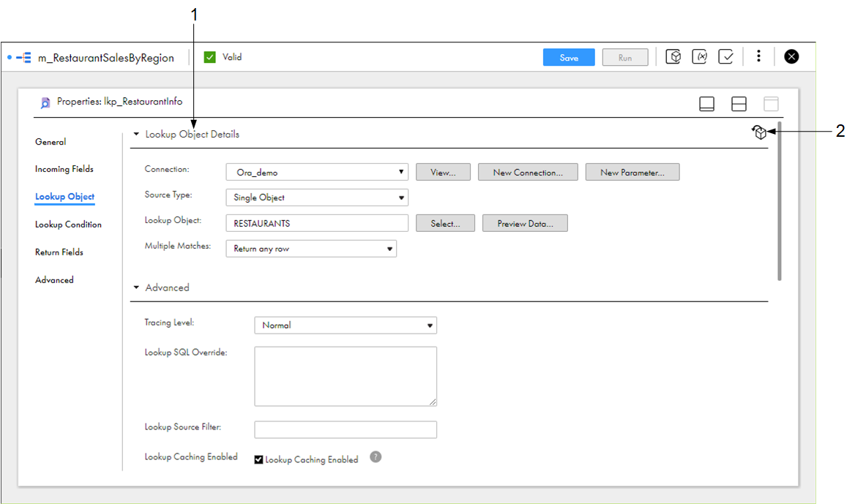The height and width of the screenshot is (504, 855).
Task: Click New Connection... button
Action: [x=528, y=172]
